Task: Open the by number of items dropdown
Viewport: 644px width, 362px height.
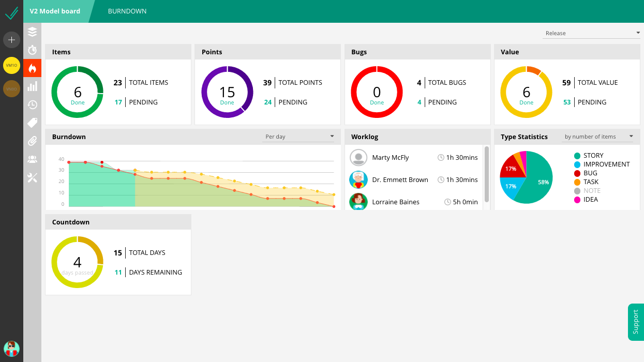Action: point(598,137)
